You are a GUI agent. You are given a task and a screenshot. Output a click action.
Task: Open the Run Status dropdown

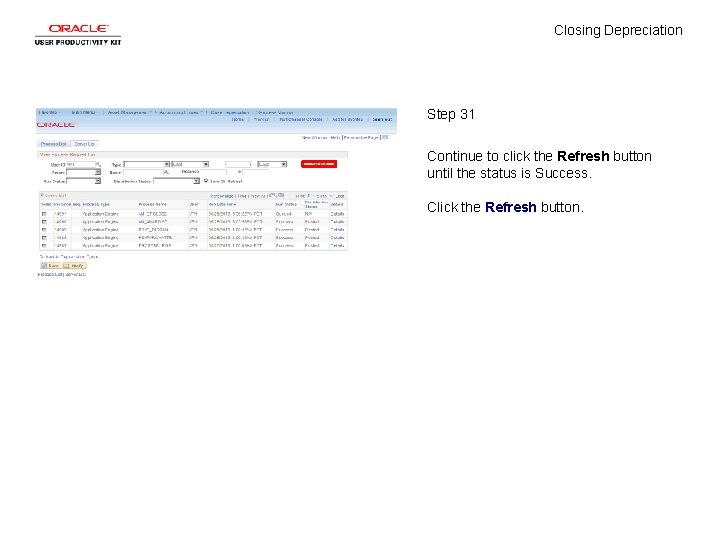click(83, 181)
